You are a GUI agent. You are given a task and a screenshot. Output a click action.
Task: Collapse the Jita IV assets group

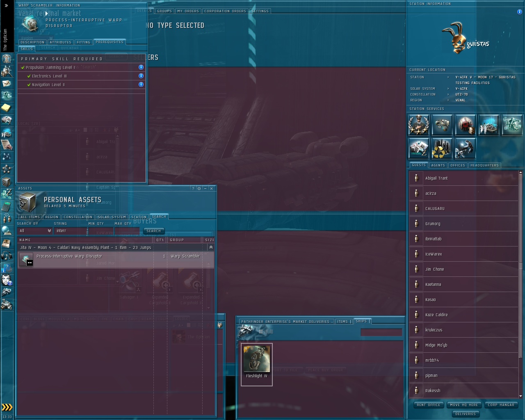pyautogui.click(x=211, y=247)
